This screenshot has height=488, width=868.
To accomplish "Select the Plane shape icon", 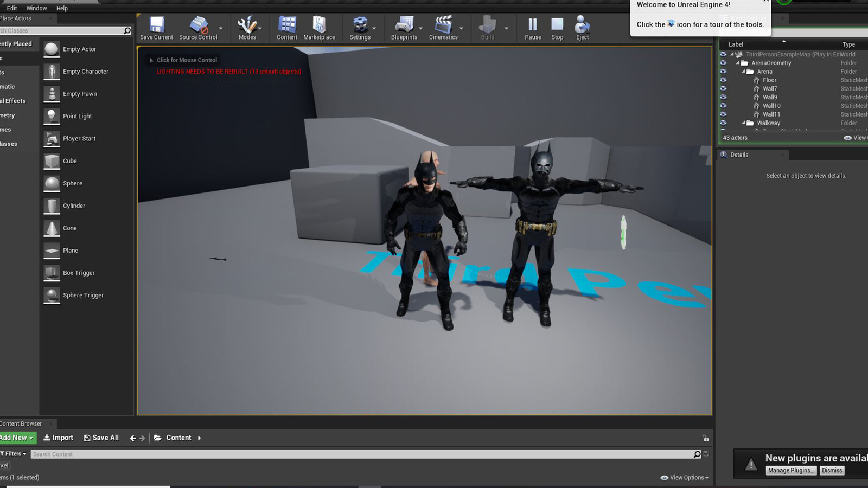I will coord(52,251).
